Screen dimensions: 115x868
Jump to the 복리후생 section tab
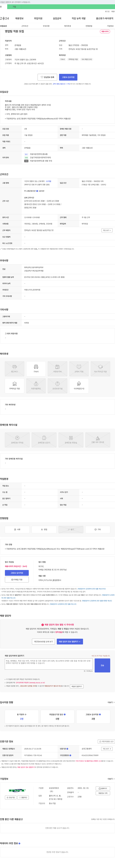[x=67, y=26]
